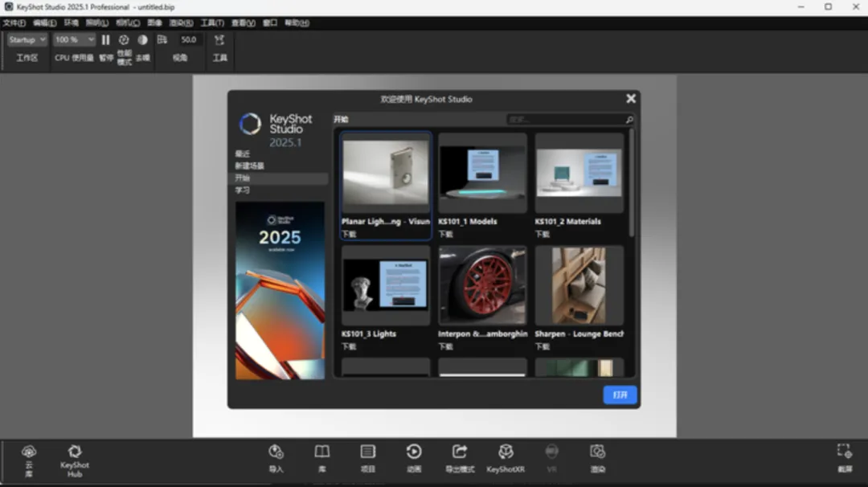Viewport: 868px width, 487px height.
Task: Select the KS101_3 Lights thumbnail
Action: pos(385,285)
